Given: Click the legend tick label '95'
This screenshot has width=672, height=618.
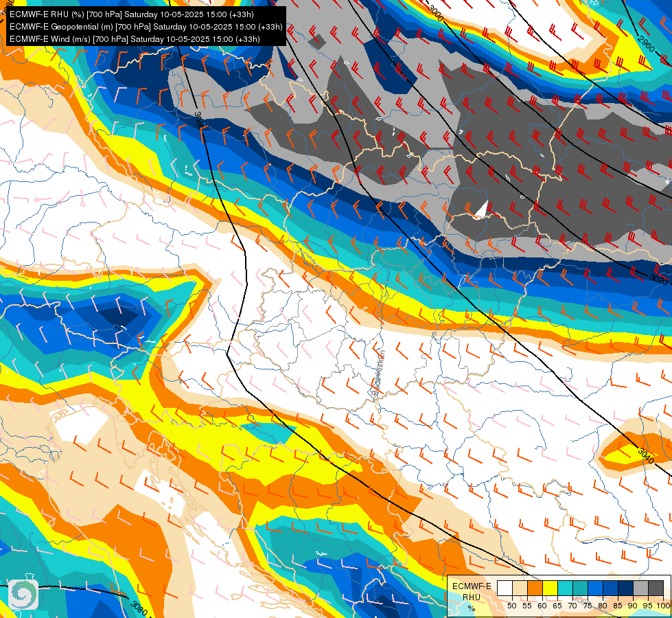Looking at the screenshot, I should click(647, 606).
